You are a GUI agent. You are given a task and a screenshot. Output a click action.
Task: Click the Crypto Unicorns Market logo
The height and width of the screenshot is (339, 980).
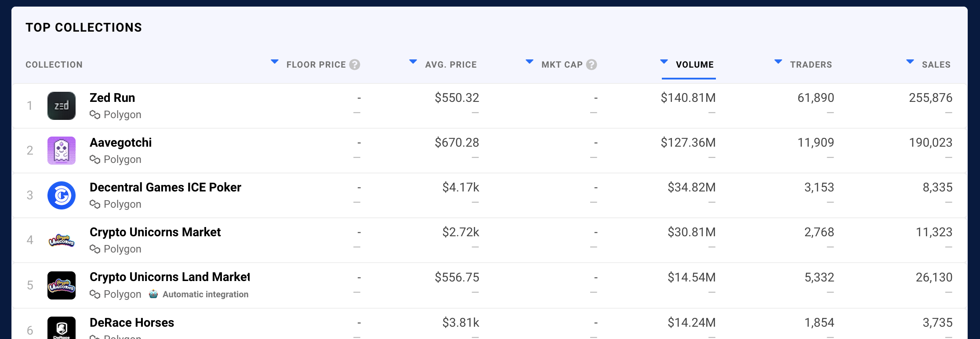click(62, 240)
